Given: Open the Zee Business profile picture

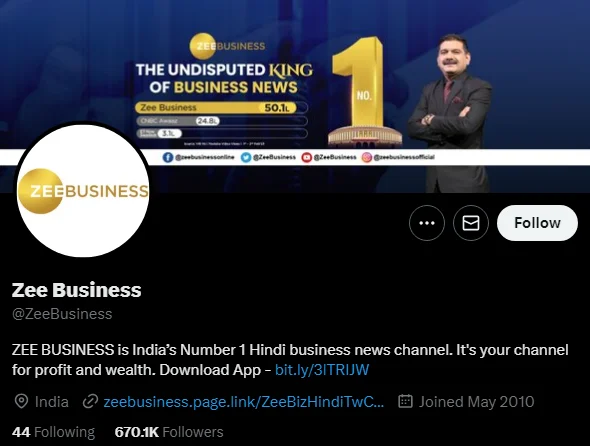Looking at the screenshot, I should 83,191.
